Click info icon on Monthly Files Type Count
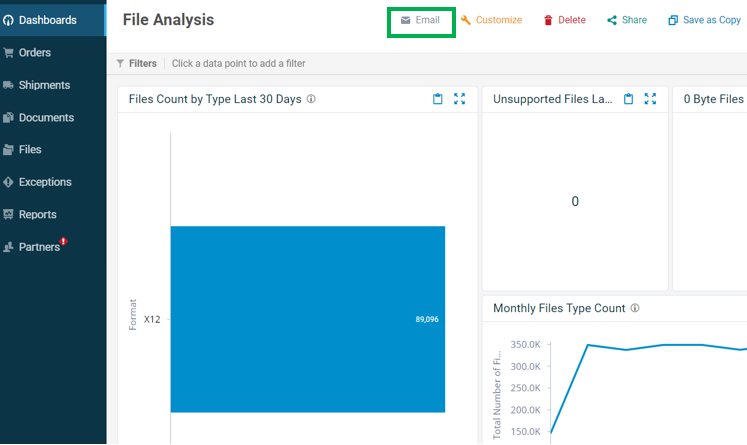 (635, 308)
